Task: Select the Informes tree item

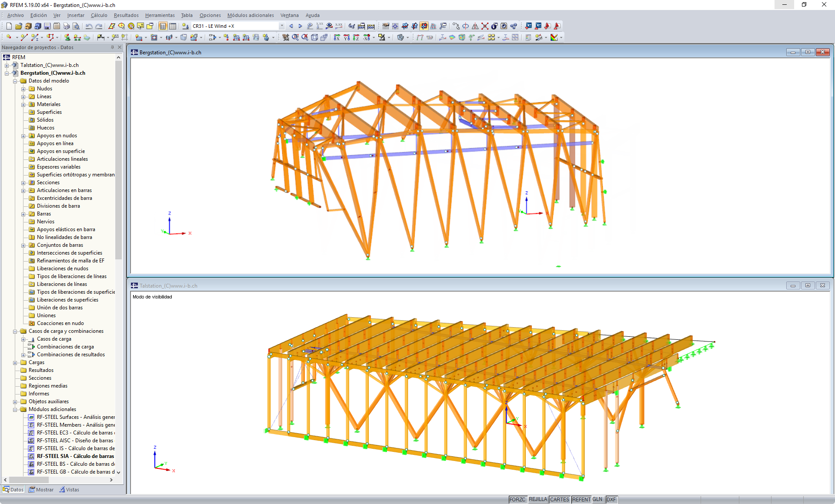Action: point(39,394)
